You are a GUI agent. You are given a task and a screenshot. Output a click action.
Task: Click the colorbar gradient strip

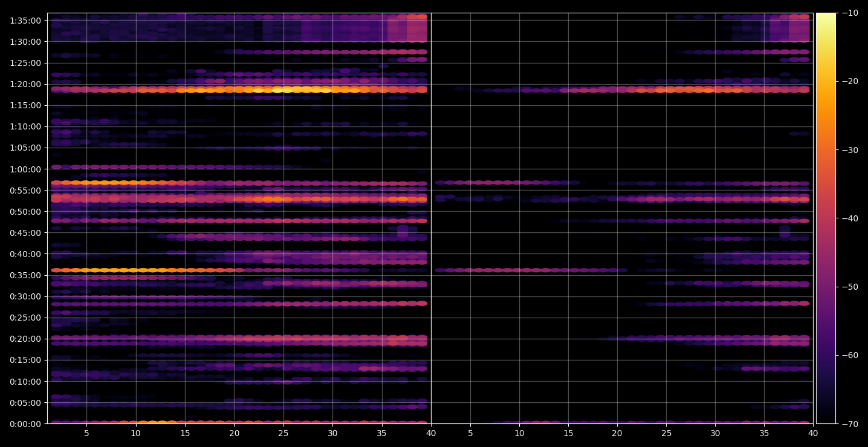coord(826,218)
